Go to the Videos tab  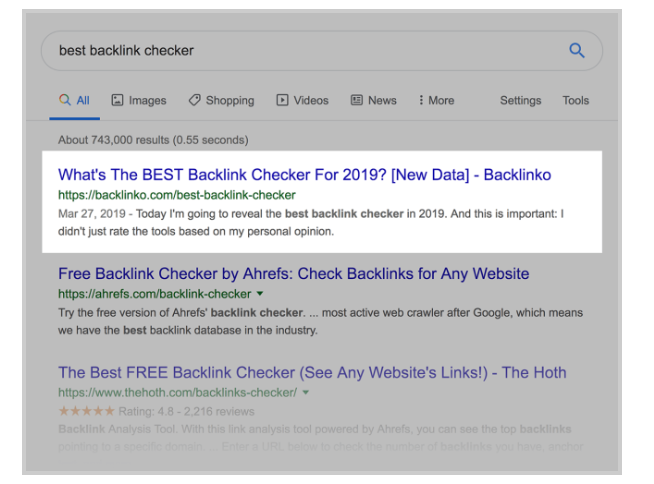click(x=302, y=101)
